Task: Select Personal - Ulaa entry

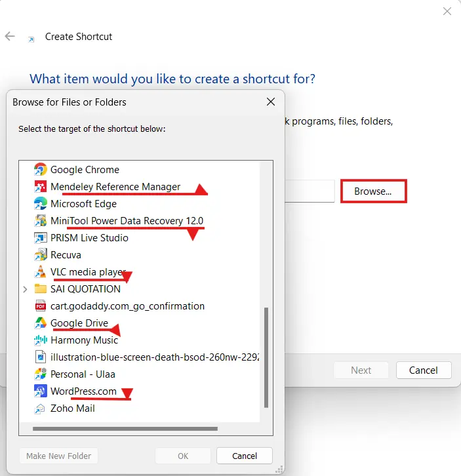Action: (83, 374)
